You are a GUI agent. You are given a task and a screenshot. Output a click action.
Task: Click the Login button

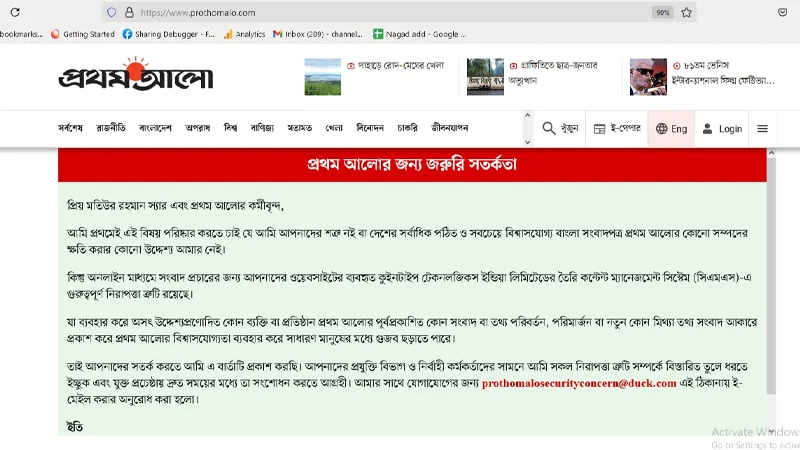(721, 129)
